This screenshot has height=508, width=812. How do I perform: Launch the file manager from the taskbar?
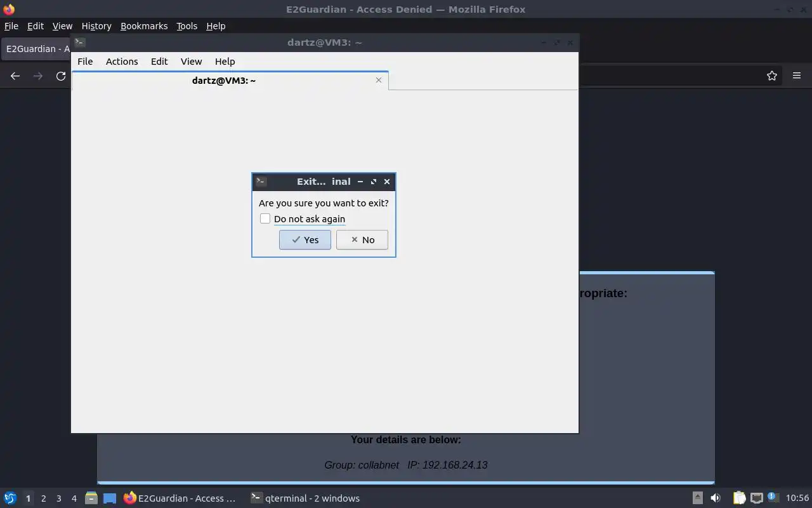[x=91, y=498]
